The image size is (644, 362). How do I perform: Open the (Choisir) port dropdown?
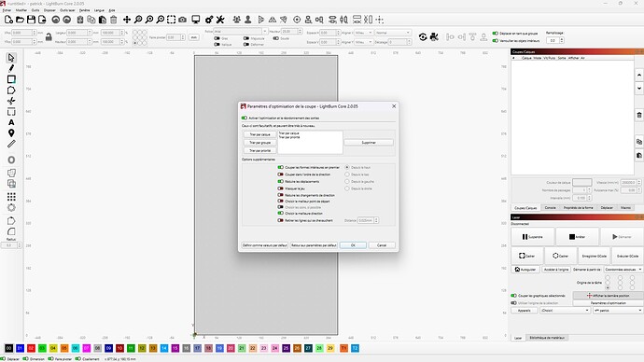point(566,311)
